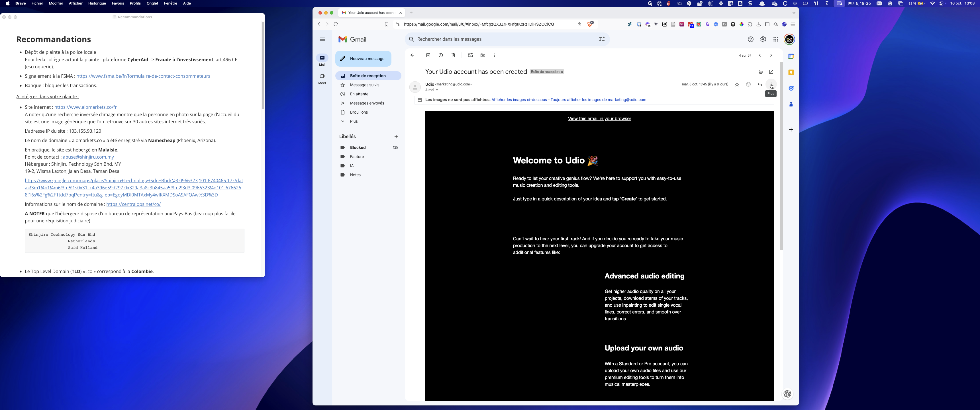
Task: Open the 'En attente' folder
Action: tap(368, 94)
